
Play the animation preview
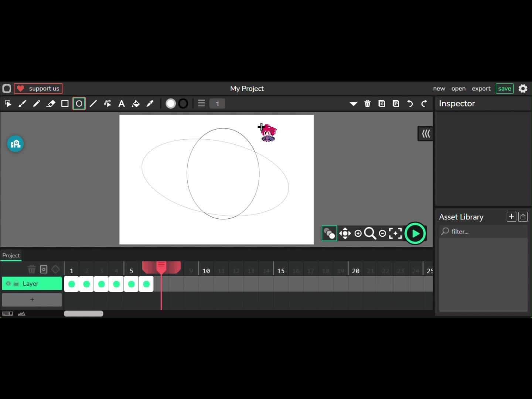pyautogui.click(x=415, y=233)
